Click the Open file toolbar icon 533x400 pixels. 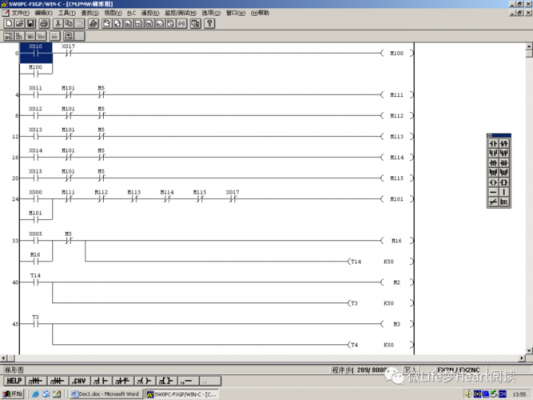click(x=19, y=23)
